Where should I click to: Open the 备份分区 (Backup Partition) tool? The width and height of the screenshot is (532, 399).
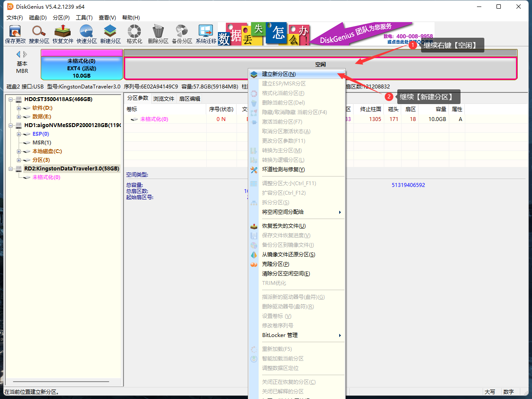(182, 34)
